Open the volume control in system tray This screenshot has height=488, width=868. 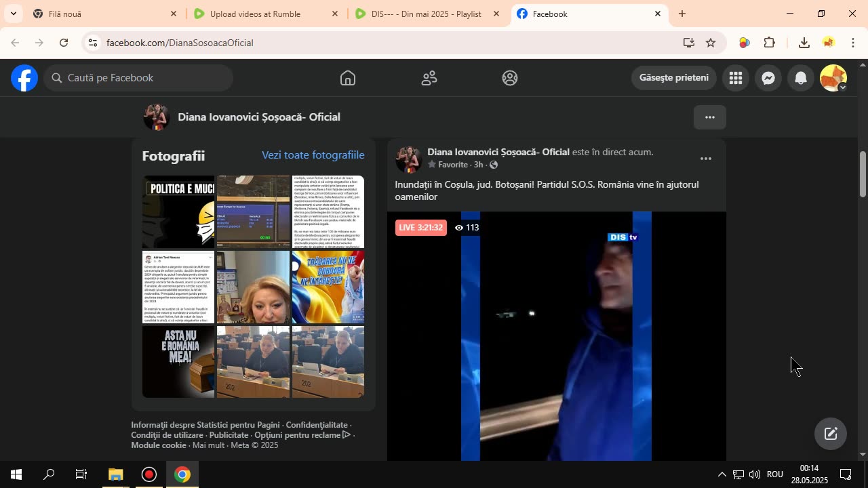pyautogui.click(x=755, y=474)
